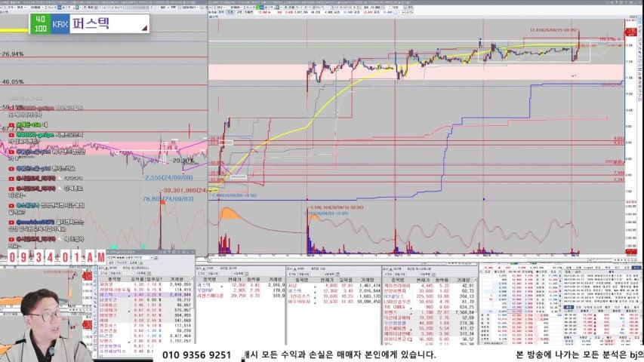Screen dimensions: 644x362
Task: Select the -67.77% retracement label
Action: coord(12,128)
